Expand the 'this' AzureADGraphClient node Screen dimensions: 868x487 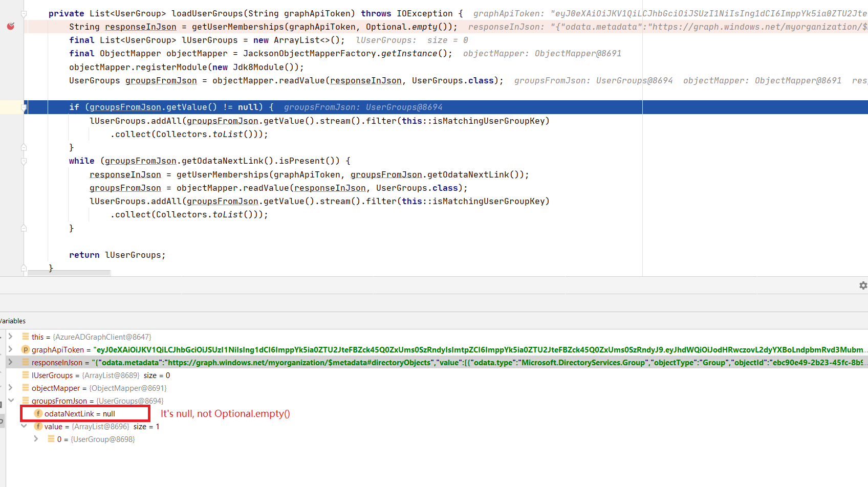pyautogui.click(x=10, y=336)
